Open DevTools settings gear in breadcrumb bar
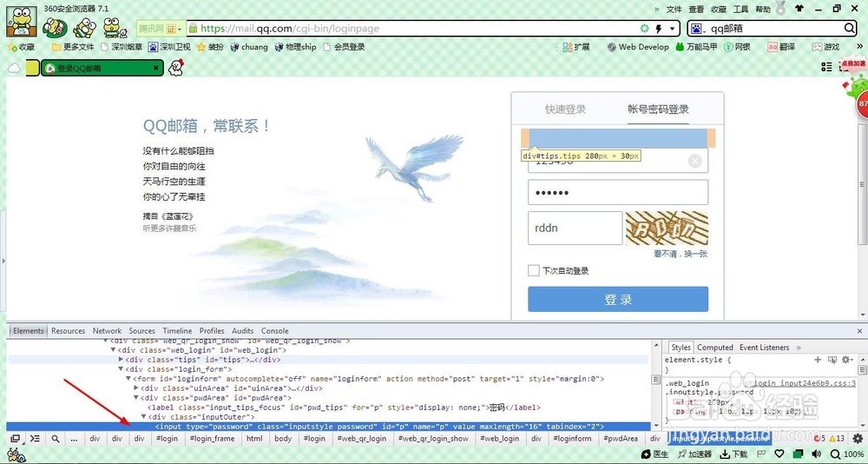 click(858, 439)
